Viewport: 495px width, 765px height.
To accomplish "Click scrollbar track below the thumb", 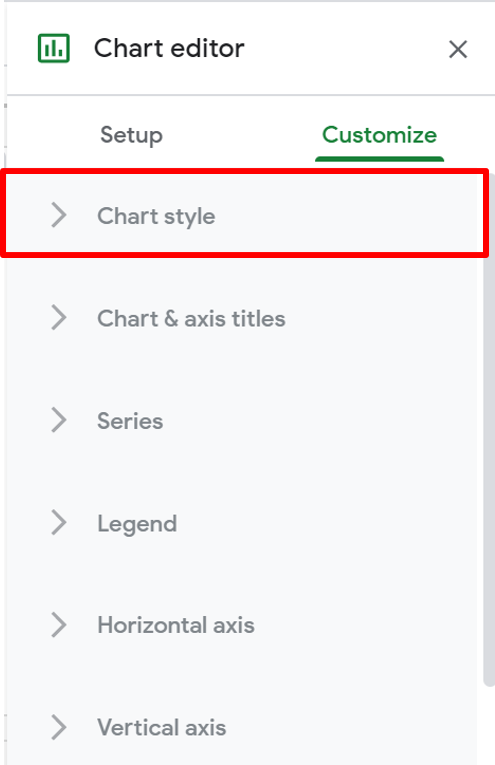I will pyautogui.click(x=489, y=726).
